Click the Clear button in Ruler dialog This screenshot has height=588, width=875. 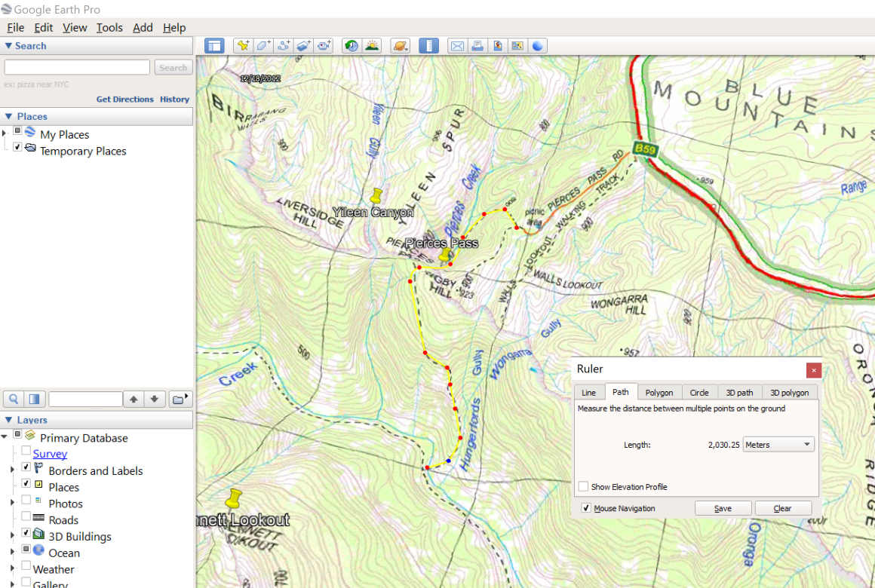pyautogui.click(x=783, y=507)
